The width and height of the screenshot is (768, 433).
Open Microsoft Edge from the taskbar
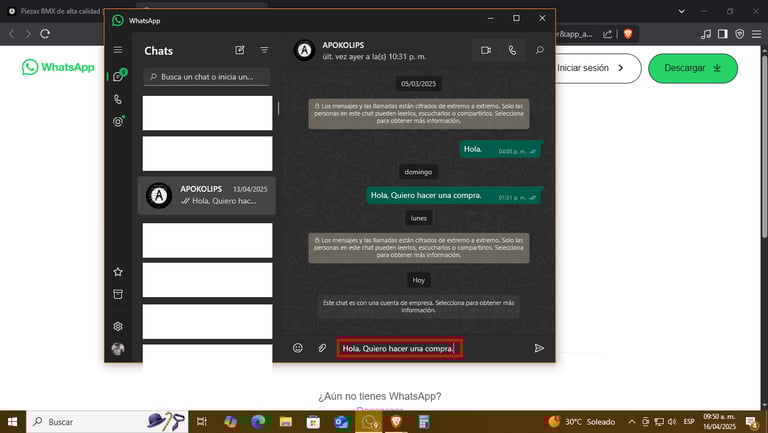[258, 422]
